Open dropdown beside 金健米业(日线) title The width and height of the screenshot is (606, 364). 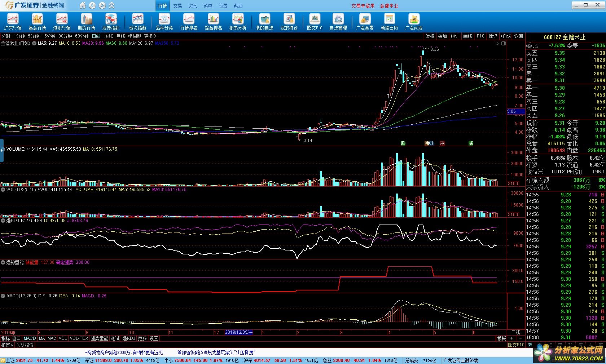[34, 43]
